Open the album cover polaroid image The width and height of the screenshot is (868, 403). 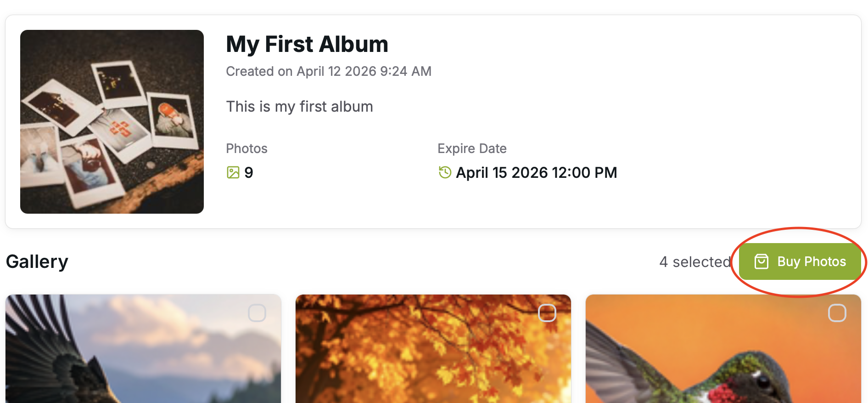tap(112, 122)
